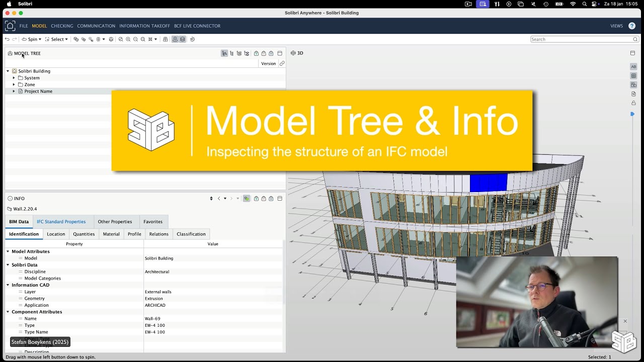644x362 pixels.
Task: Open the INFORMATION TAKEOFF layout
Action: click(145, 26)
